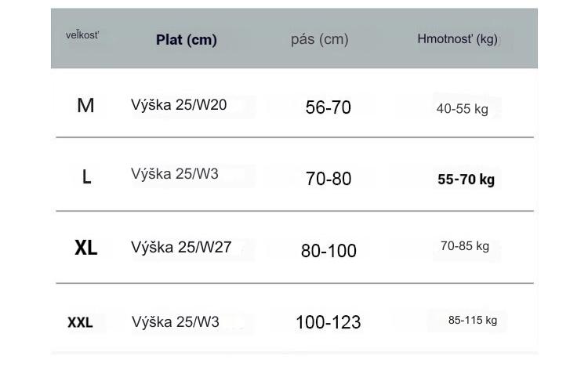Click the "pás (cm)" column header

coord(319,39)
